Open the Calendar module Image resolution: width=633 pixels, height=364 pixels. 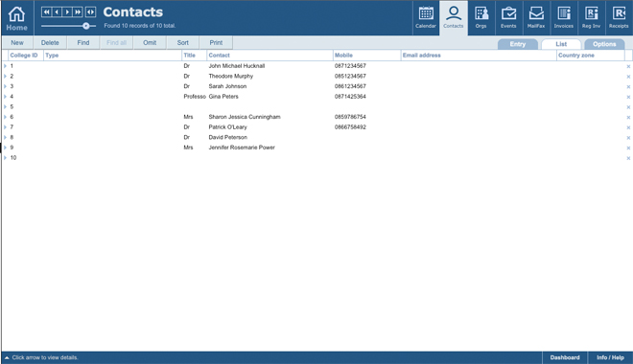tap(426, 18)
